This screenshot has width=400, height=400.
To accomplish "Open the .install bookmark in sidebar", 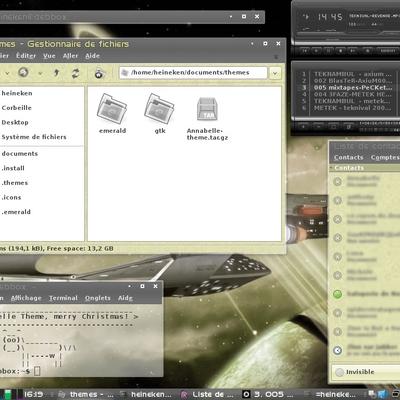I will (x=13, y=168).
